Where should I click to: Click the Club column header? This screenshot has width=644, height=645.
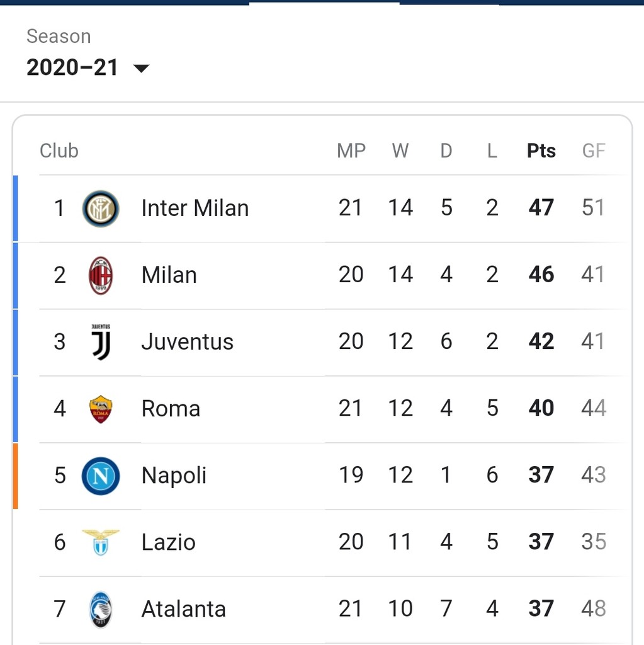click(x=59, y=151)
